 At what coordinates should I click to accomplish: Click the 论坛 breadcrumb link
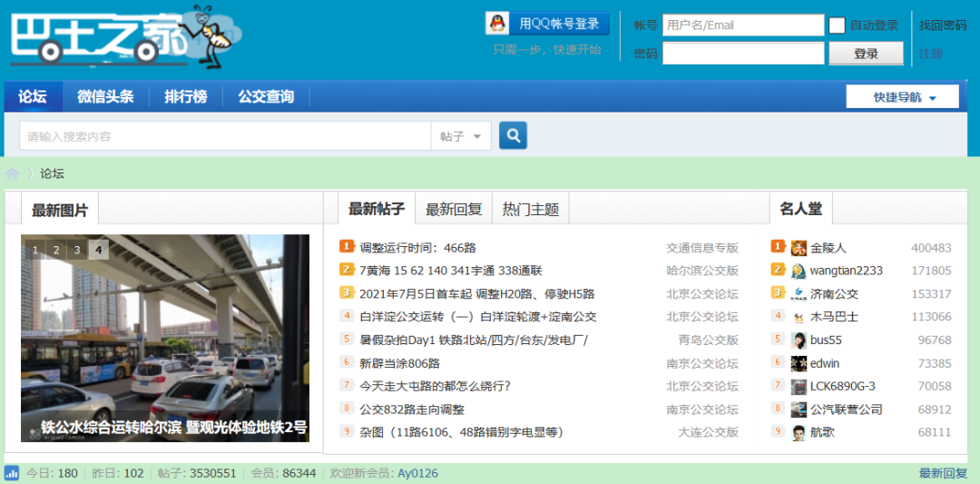53,173
